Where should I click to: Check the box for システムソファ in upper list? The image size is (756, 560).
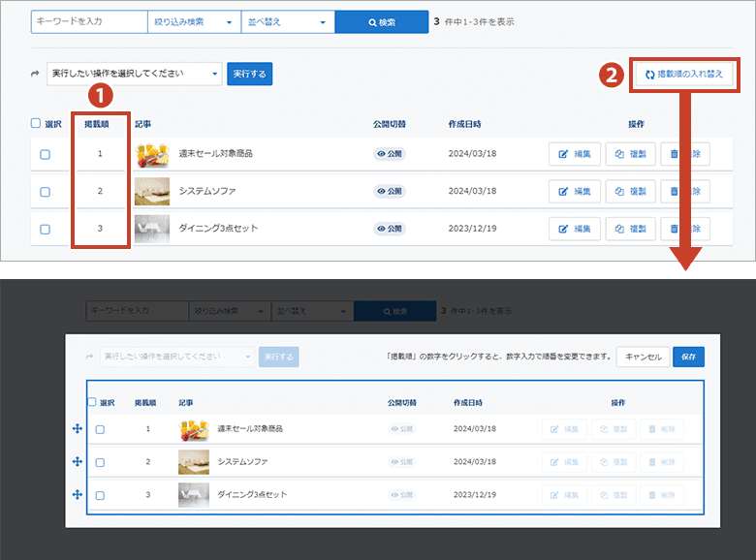pyautogui.click(x=45, y=192)
